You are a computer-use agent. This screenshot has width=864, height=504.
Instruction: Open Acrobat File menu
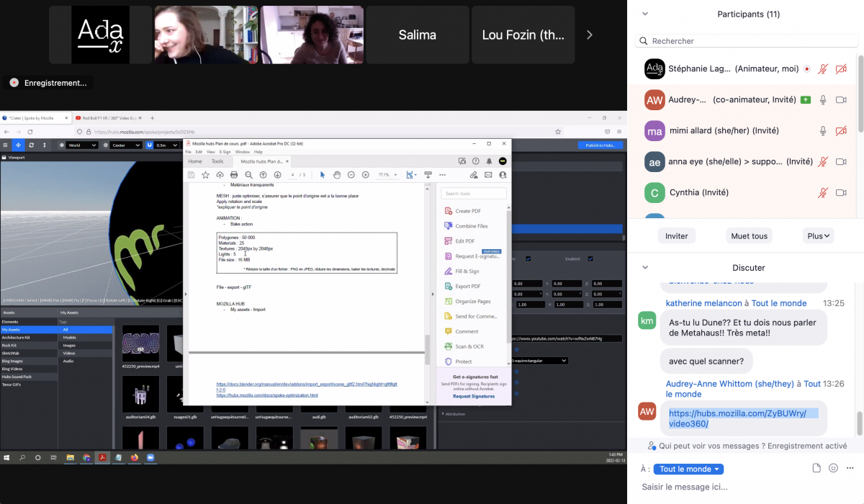tap(189, 152)
